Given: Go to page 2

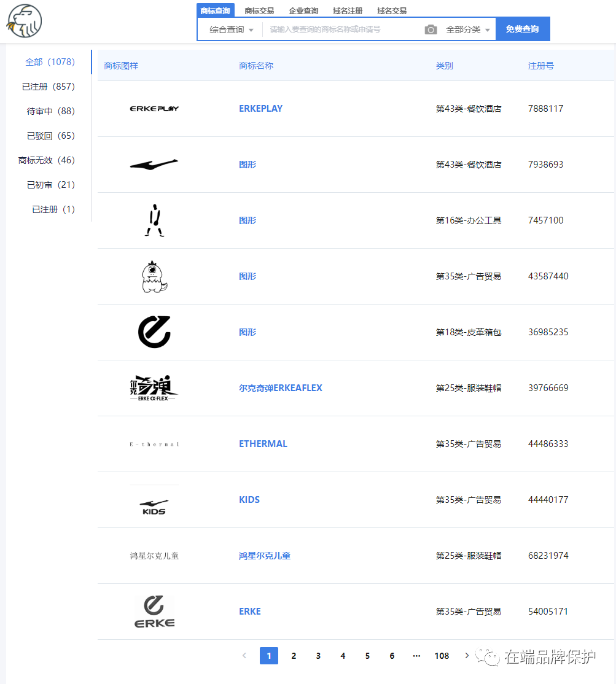Looking at the screenshot, I should [x=294, y=656].
